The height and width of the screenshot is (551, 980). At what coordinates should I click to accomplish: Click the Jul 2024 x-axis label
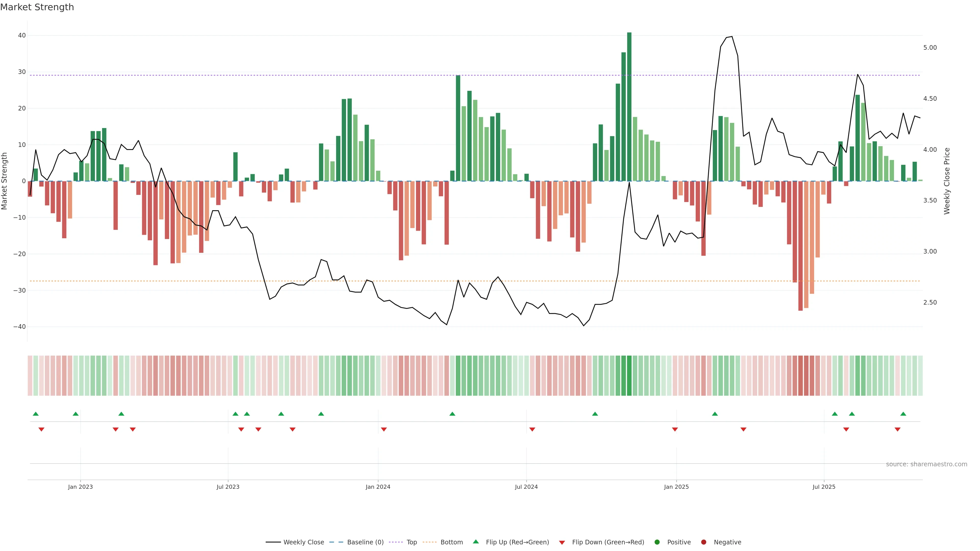(x=526, y=487)
